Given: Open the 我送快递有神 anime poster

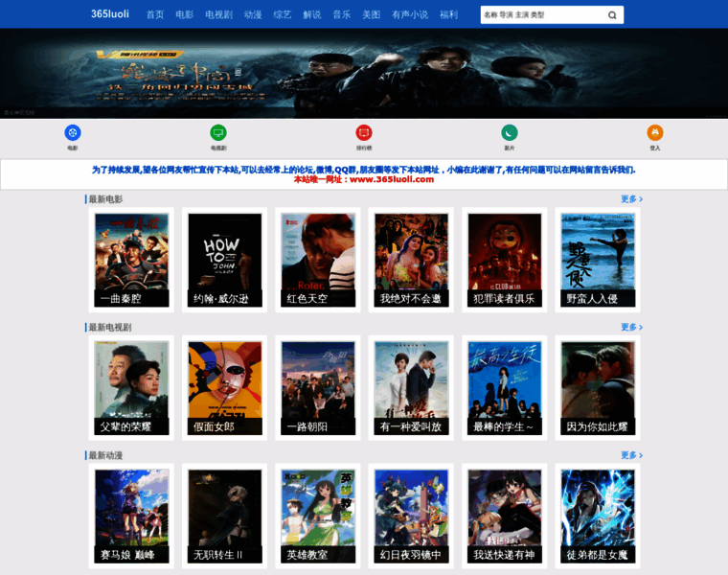Looking at the screenshot, I should 505,517.
